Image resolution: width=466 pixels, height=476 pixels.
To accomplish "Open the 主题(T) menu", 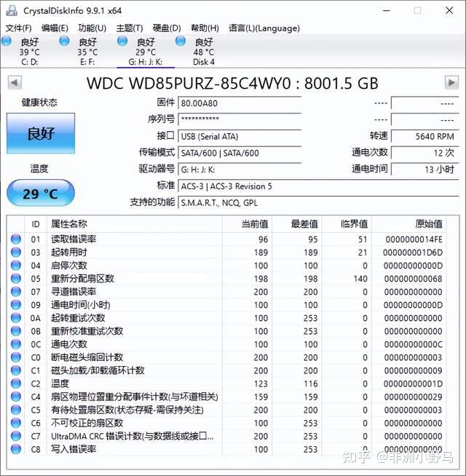I will point(130,28).
